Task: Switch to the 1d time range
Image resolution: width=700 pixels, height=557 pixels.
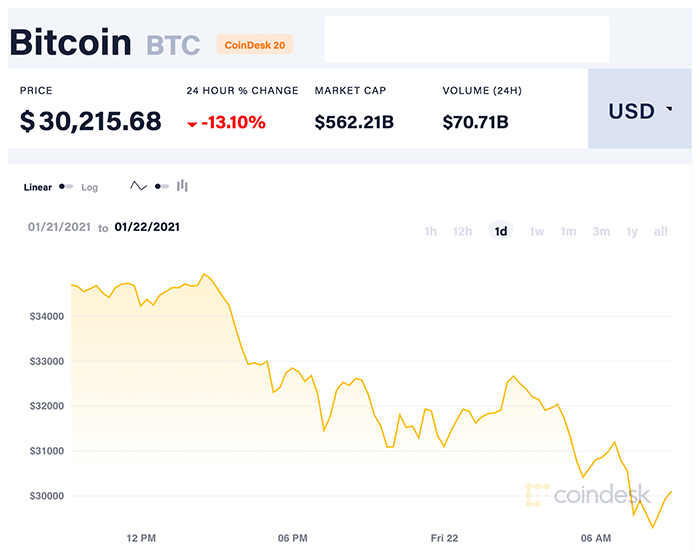Action: click(x=501, y=231)
